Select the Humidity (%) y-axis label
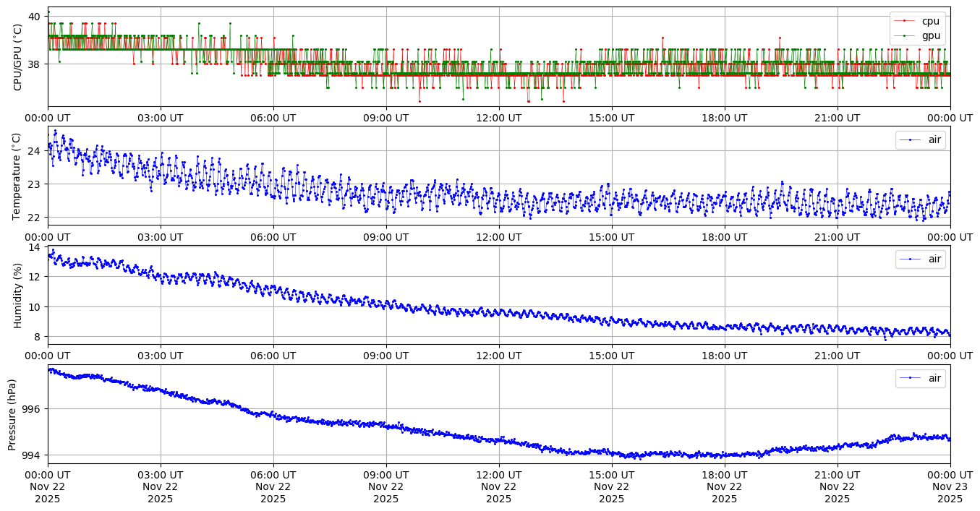 tap(18, 295)
